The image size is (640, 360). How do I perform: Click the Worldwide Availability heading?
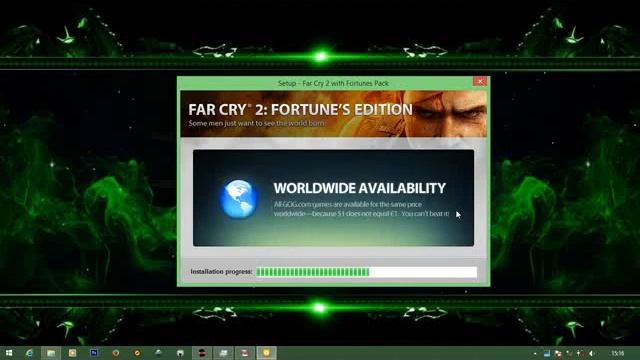(x=360, y=188)
